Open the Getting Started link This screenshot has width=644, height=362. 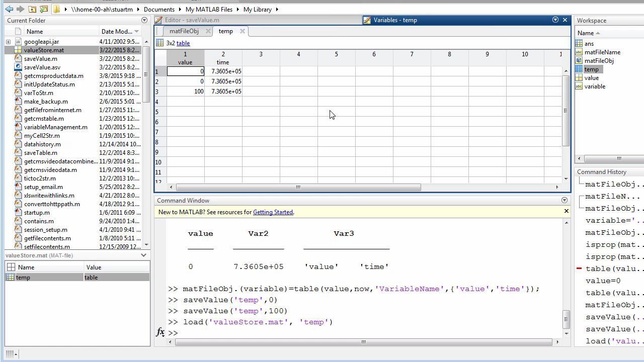(273, 212)
